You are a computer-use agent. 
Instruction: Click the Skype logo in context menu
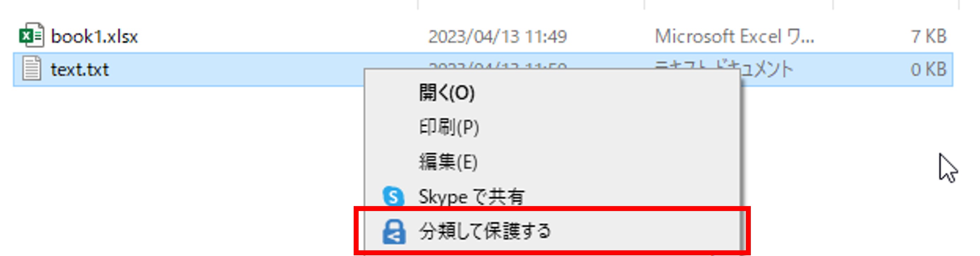coord(393,197)
